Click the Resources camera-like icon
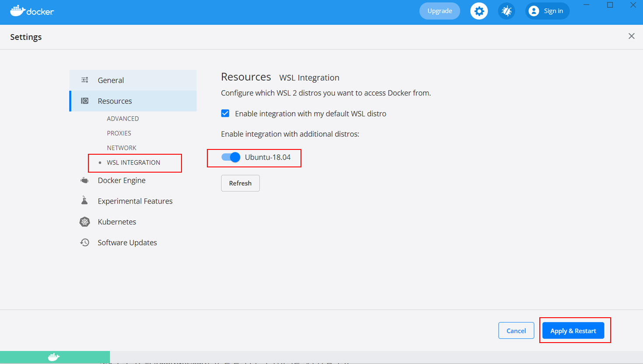 pyautogui.click(x=85, y=101)
